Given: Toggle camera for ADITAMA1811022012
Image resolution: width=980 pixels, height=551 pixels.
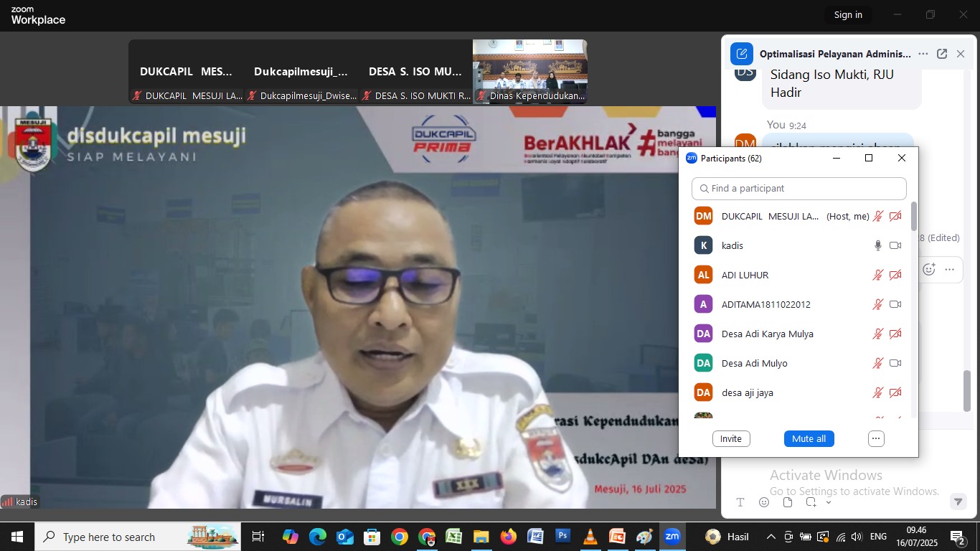Looking at the screenshot, I should pyautogui.click(x=895, y=304).
